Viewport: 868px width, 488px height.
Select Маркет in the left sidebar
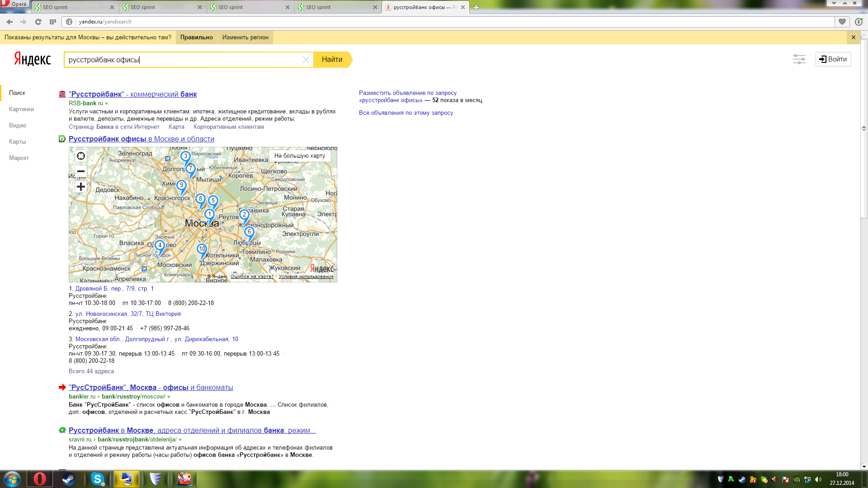coord(19,158)
